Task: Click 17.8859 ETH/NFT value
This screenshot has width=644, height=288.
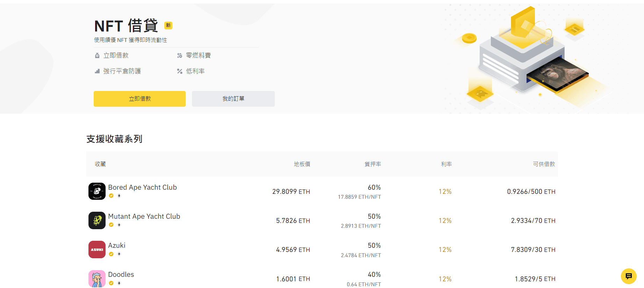Action: (359, 197)
